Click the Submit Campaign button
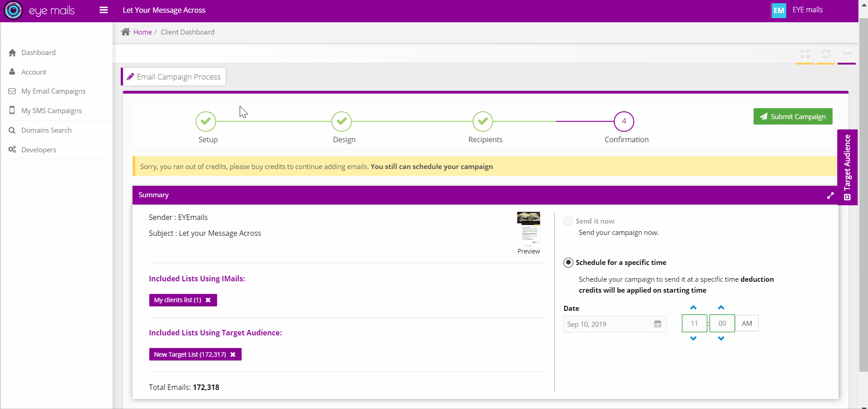 tap(793, 117)
